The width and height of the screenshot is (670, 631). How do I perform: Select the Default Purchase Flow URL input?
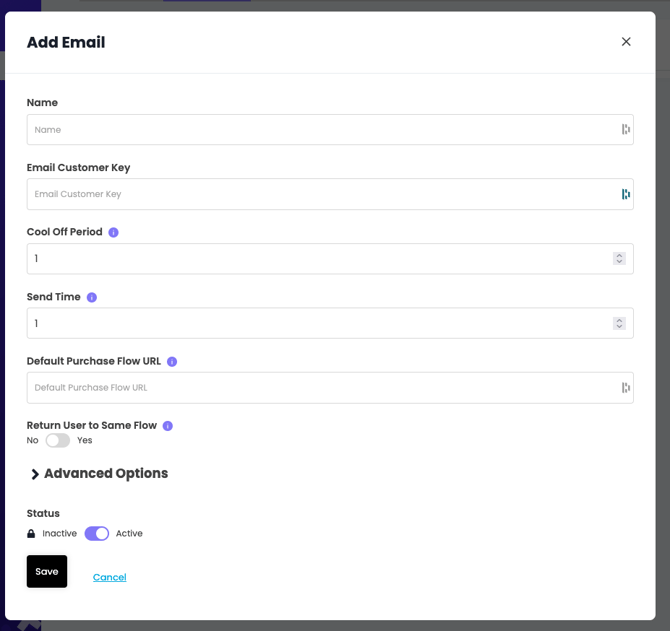coord(320,388)
